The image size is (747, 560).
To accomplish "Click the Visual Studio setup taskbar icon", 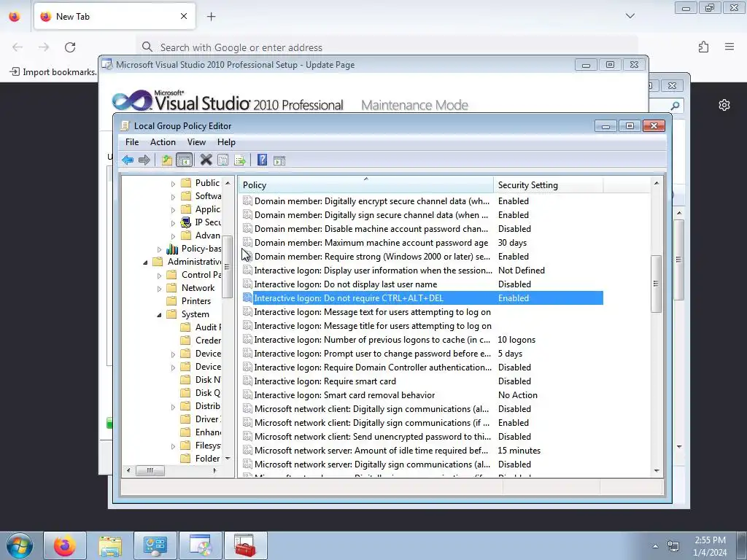I will 201,545.
